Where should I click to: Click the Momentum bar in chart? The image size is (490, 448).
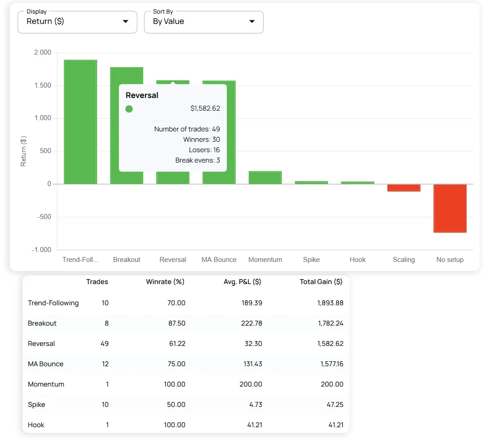(265, 177)
